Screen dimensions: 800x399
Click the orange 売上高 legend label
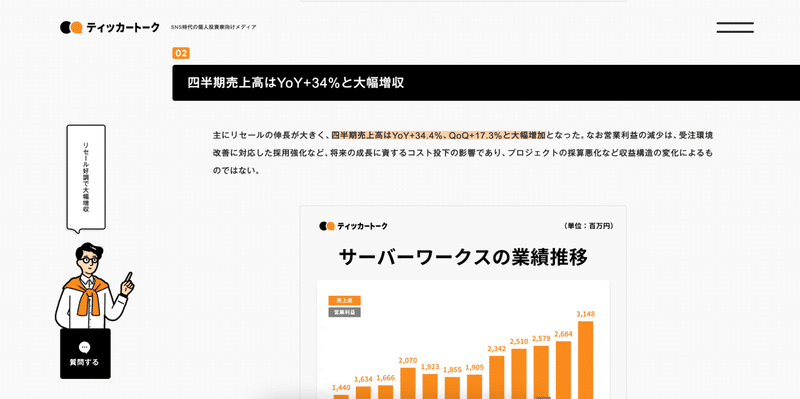click(344, 301)
